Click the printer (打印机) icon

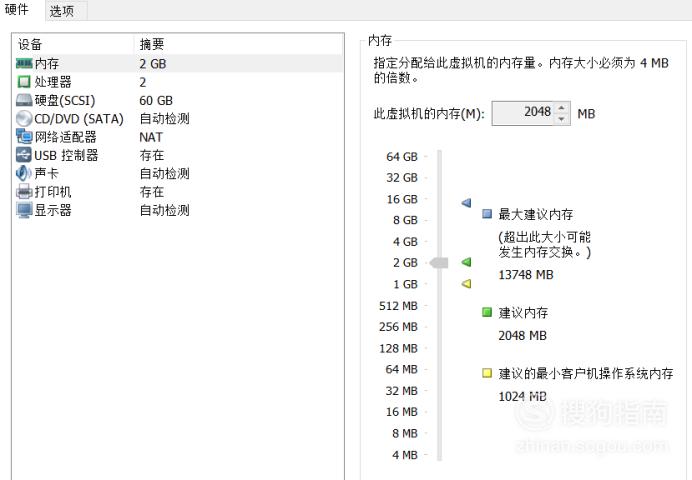click(24, 192)
